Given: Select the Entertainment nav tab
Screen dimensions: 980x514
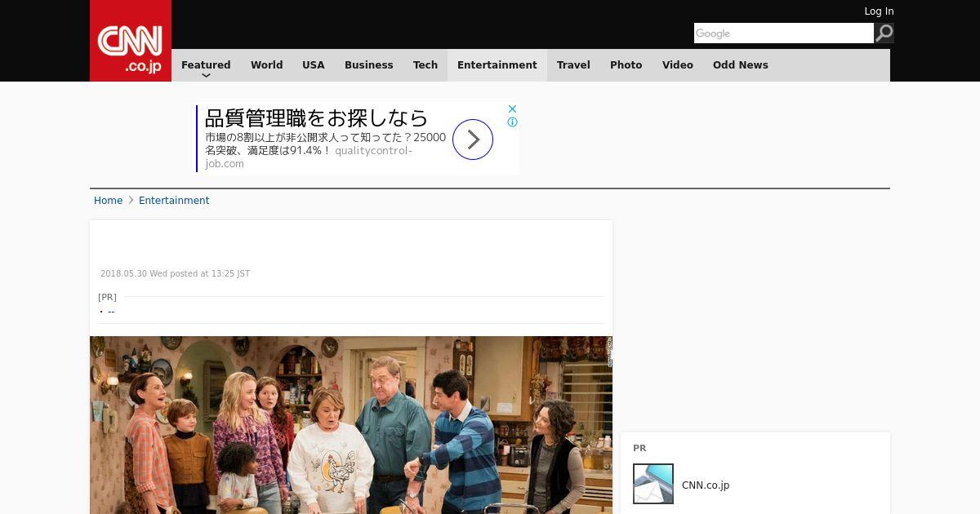Looking at the screenshot, I should pyautogui.click(x=497, y=65).
